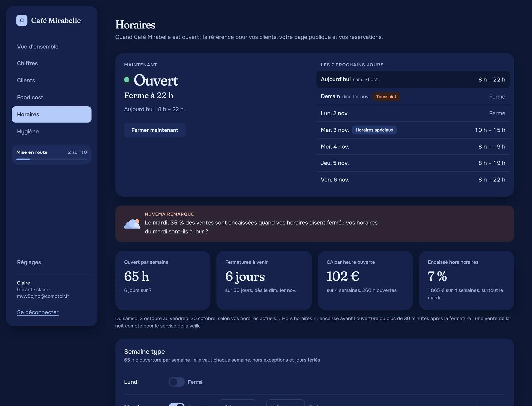
Task: Open Vue d'ensemble in sidebar
Action: [52, 47]
